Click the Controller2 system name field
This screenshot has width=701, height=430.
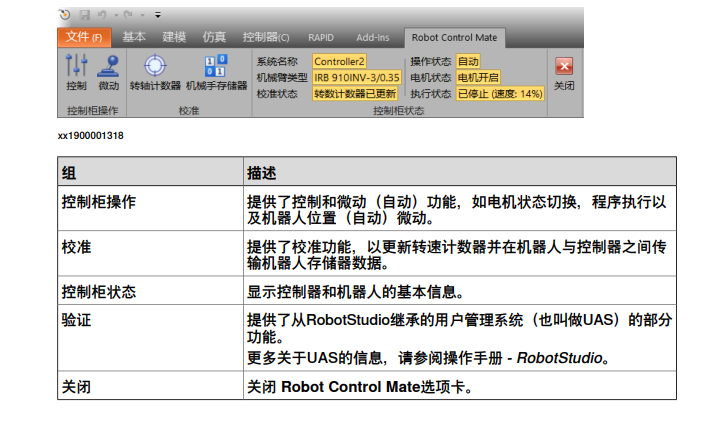(x=339, y=61)
